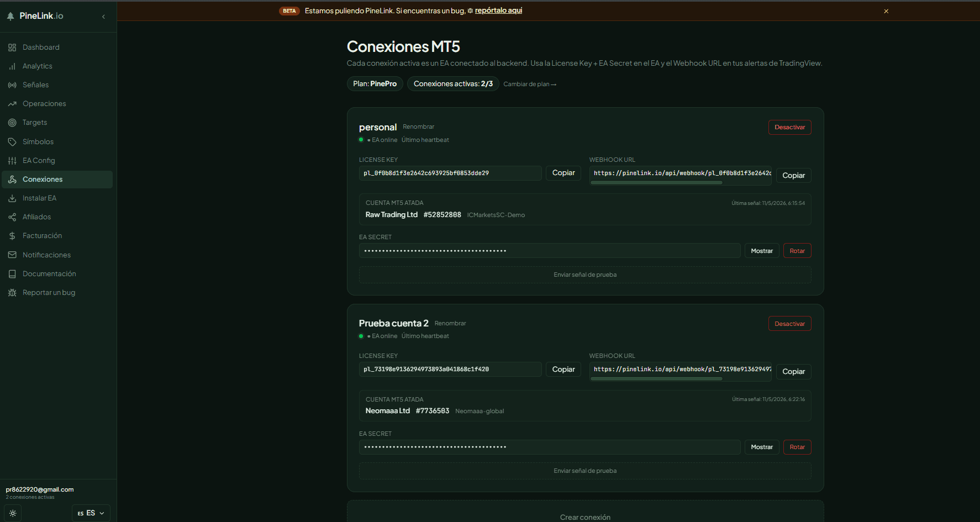Click the Notificaciones envelope icon
980x522 pixels.
click(12, 255)
